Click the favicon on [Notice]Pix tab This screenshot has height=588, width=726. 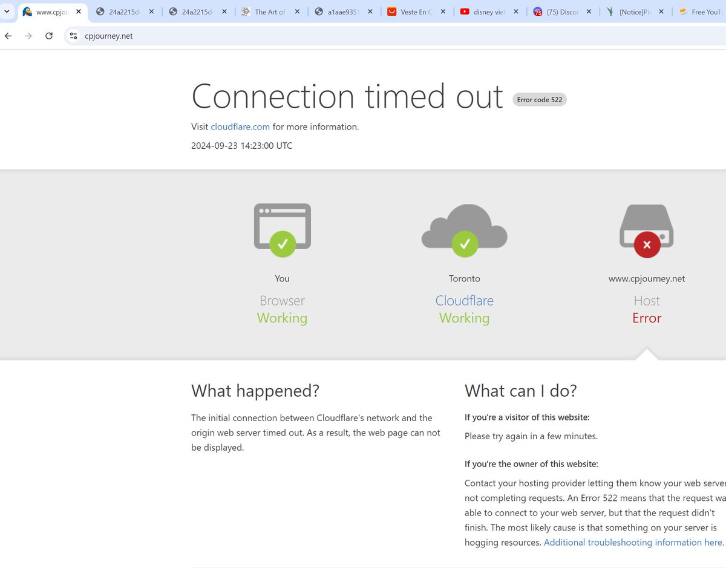pos(610,11)
